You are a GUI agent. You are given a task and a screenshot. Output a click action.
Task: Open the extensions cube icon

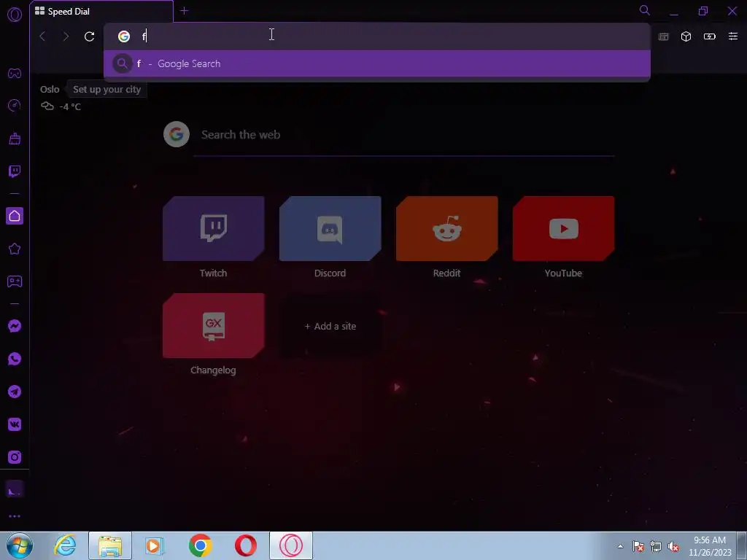[x=686, y=36]
